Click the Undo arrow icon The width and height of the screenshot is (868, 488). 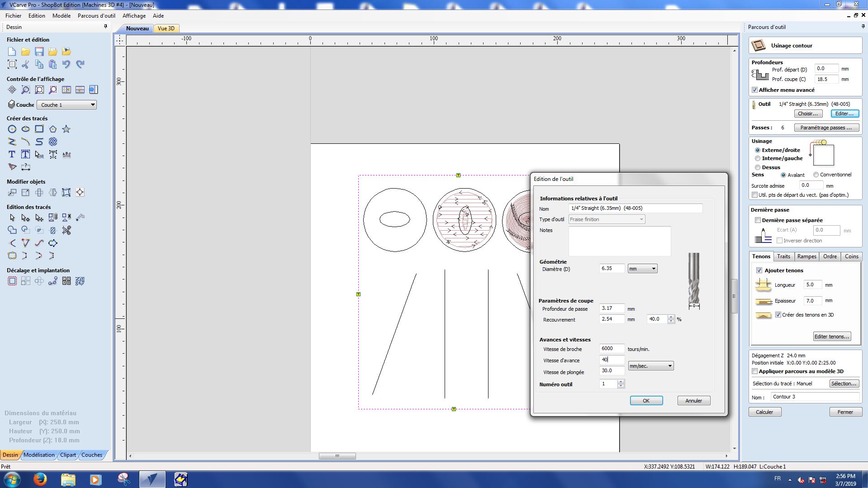[66, 64]
